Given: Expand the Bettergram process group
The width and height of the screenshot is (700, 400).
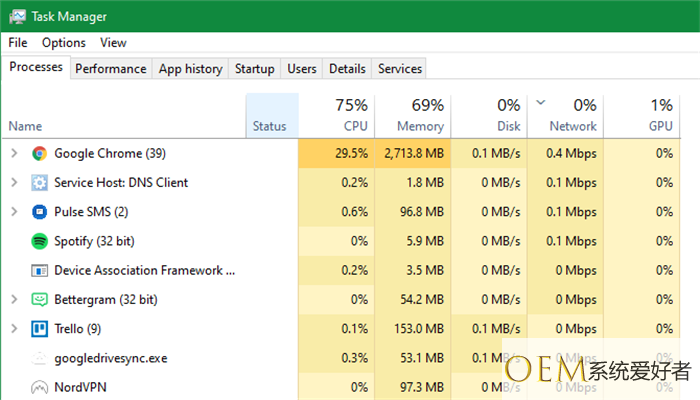Looking at the screenshot, I should [13, 299].
